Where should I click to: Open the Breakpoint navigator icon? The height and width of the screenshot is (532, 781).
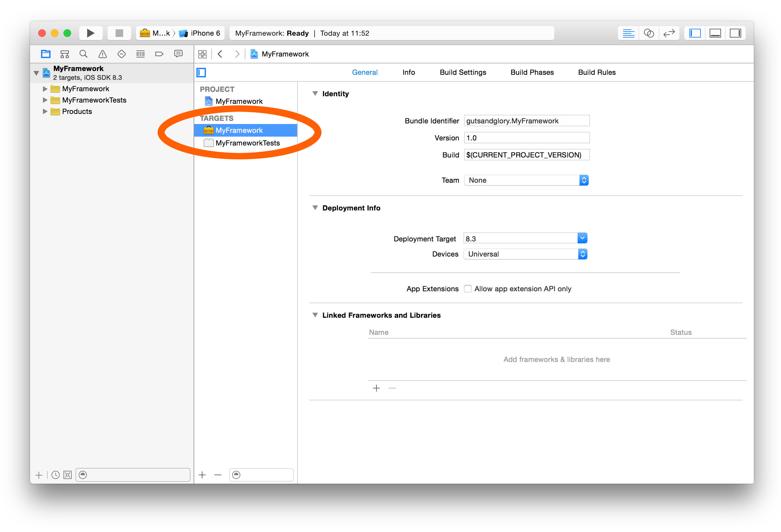159,54
